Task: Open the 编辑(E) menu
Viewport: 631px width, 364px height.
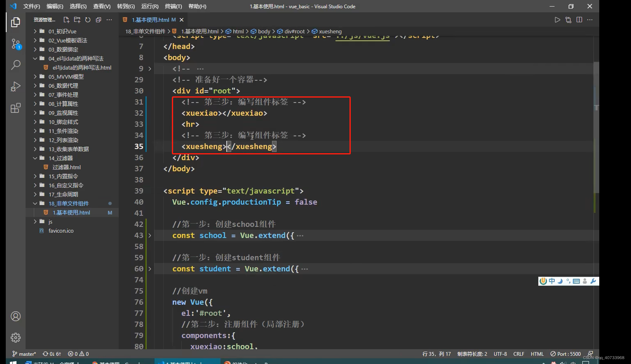Action: [55, 6]
